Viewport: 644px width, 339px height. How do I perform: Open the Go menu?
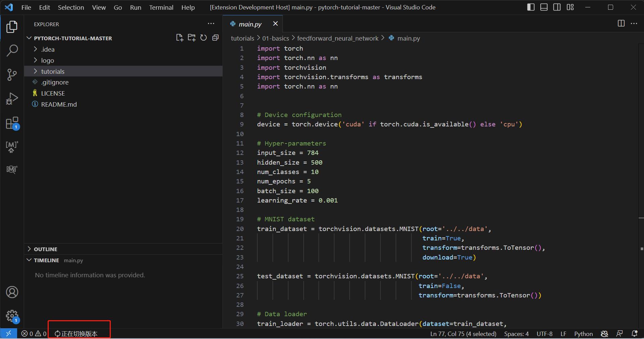click(x=118, y=7)
